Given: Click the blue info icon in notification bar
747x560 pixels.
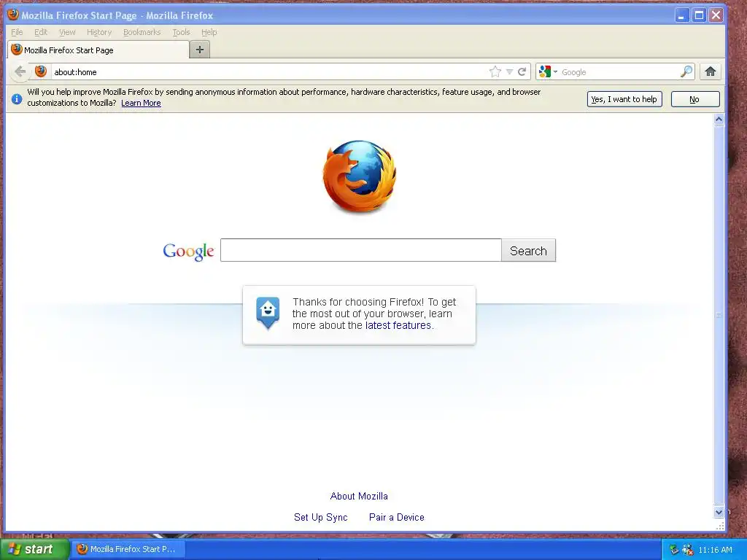Looking at the screenshot, I should click(17, 99).
